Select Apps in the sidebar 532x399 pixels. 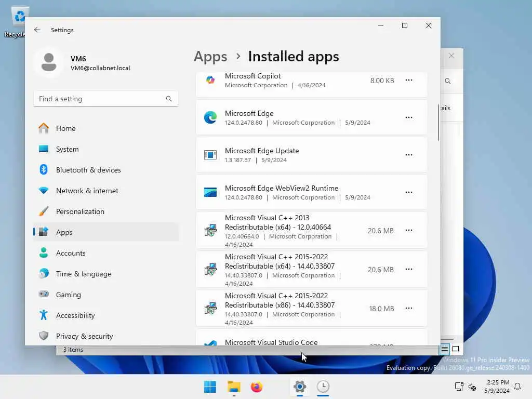(106, 232)
